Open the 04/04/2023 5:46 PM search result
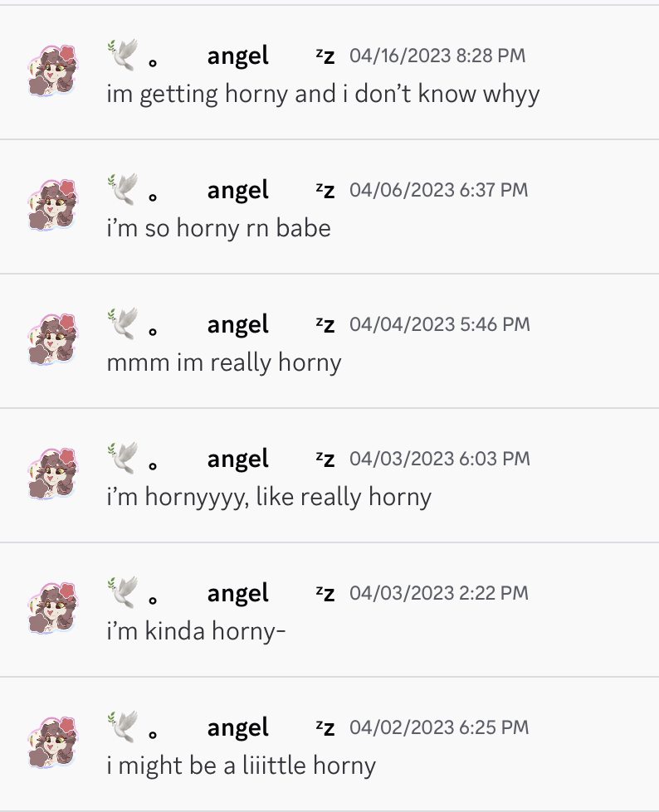The height and width of the screenshot is (812, 659). 329,341
